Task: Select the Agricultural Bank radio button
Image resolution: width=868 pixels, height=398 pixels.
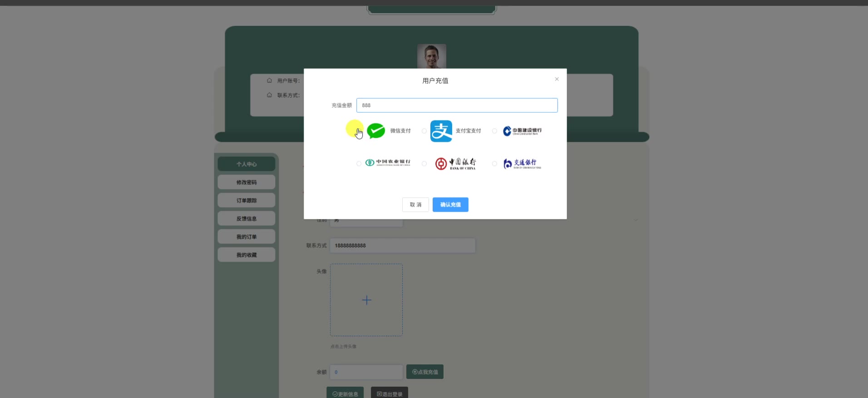Action: click(x=359, y=164)
